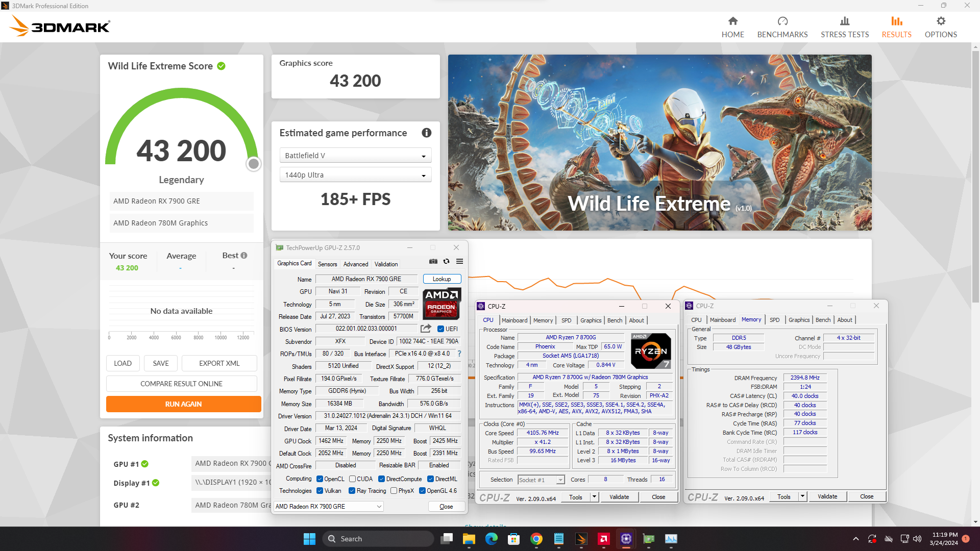Open the 3DMark Options gear
Viewport: 980px width, 551px height.
[x=940, y=27]
